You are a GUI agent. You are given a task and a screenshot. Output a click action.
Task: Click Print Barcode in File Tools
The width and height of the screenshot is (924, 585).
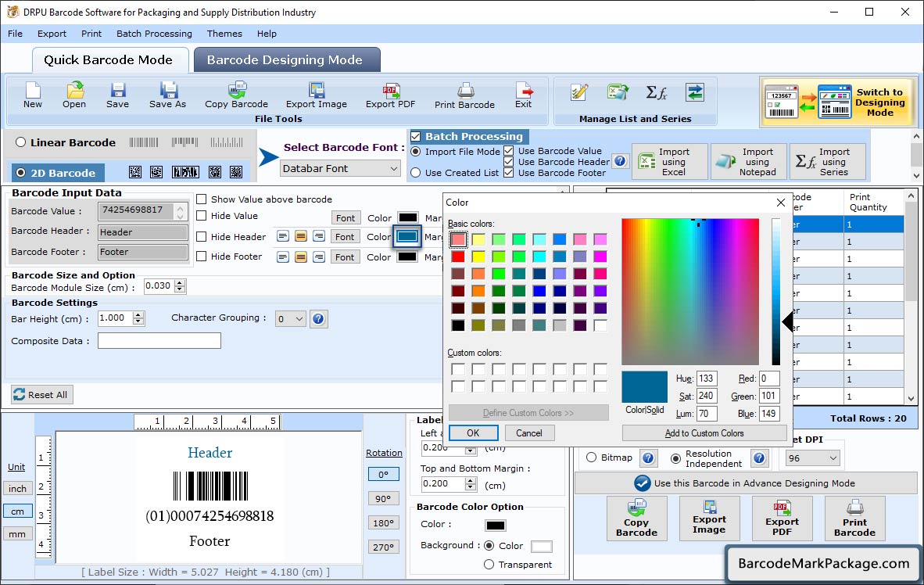click(464, 95)
